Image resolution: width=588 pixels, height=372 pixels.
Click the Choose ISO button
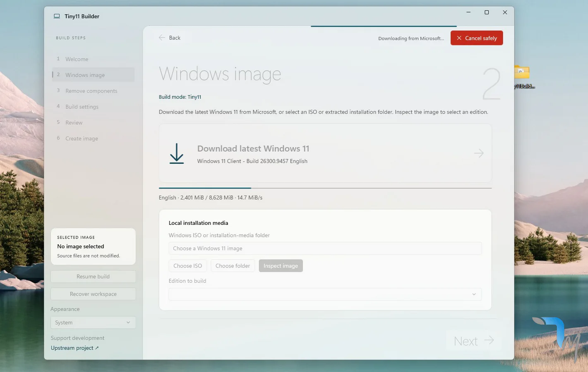[187, 266]
